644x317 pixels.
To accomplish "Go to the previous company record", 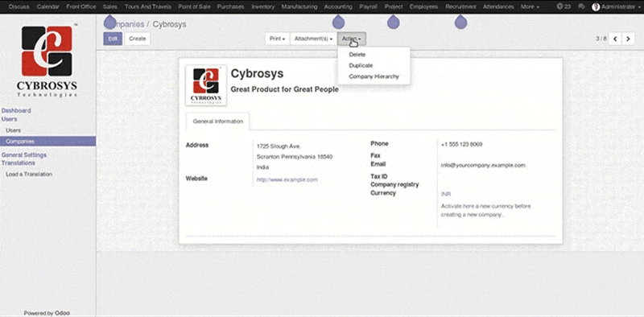I will click(x=615, y=39).
